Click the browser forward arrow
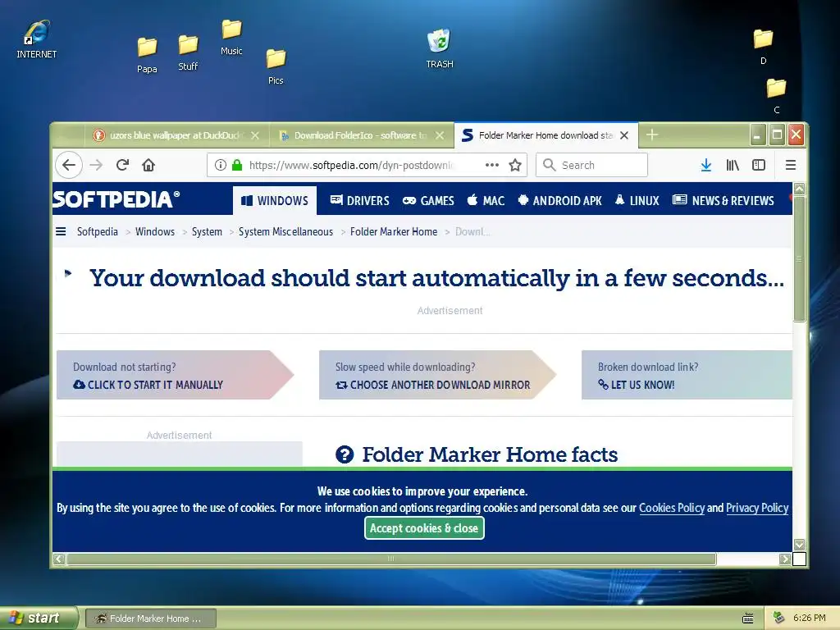The width and height of the screenshot is (840, 630). (x=96, y=165)
